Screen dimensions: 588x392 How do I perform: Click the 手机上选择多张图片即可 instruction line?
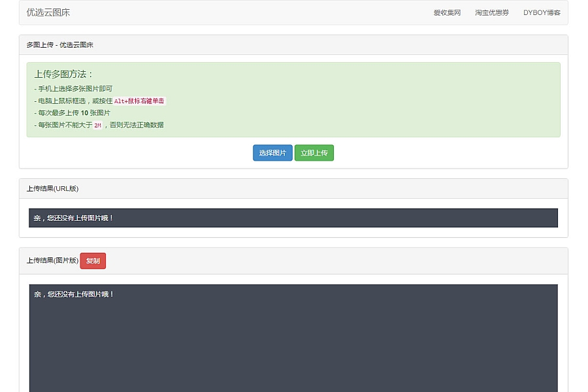(x=73, y=89)
